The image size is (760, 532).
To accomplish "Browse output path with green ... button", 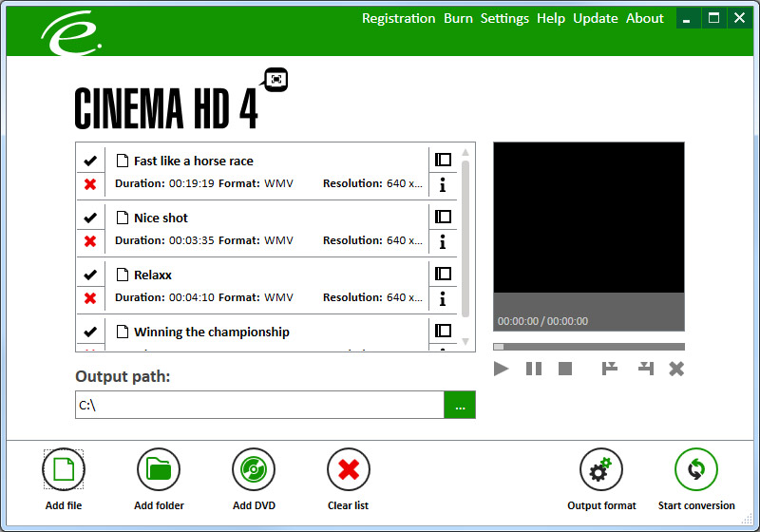I will pos(460,405).
